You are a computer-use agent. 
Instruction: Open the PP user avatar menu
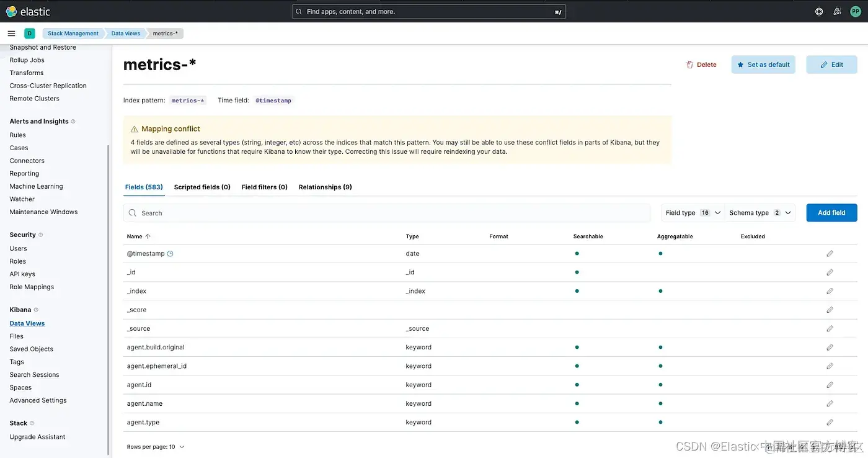pos(855,11)
